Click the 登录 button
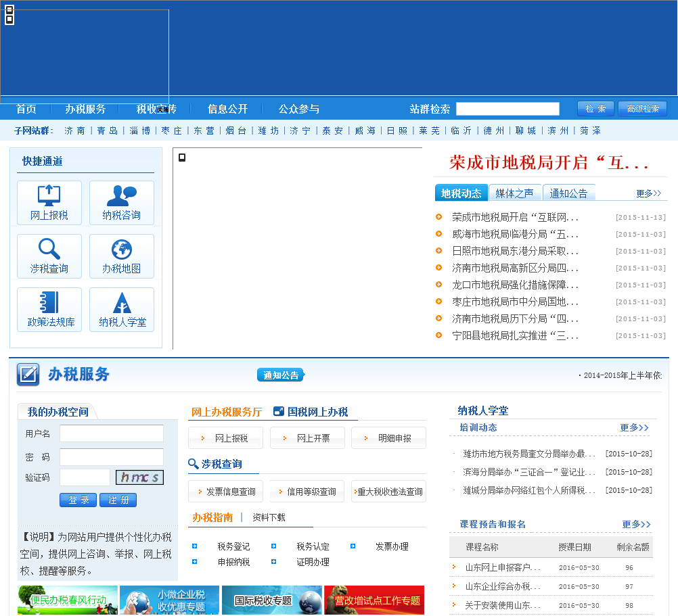678x616 pixels. tap(78, 500)
